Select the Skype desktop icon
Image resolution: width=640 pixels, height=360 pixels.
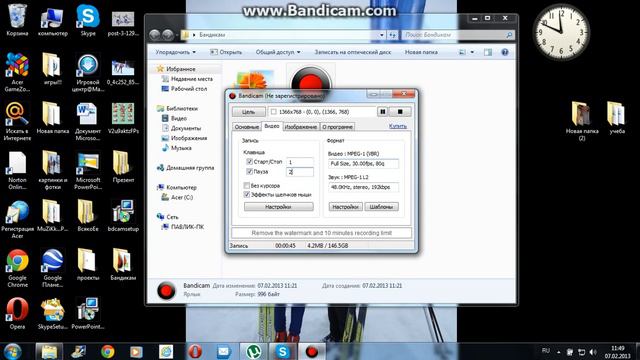click(88, 20)
